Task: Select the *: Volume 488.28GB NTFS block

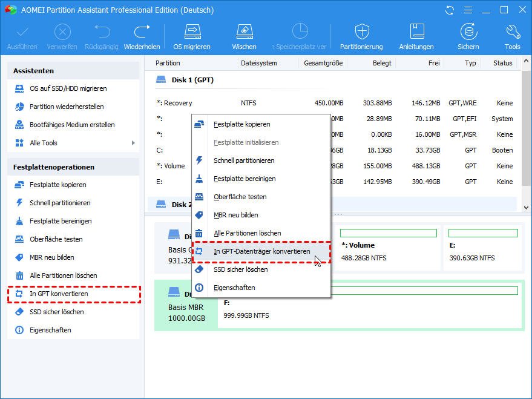Action: click(388, 248)
